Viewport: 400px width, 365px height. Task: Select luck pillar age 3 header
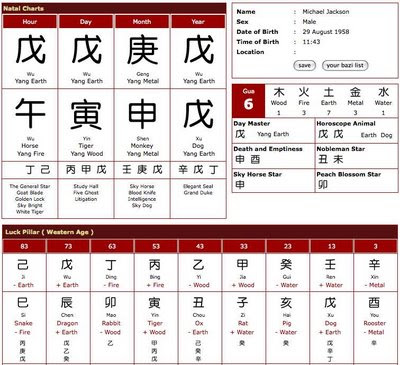(375, 246)
